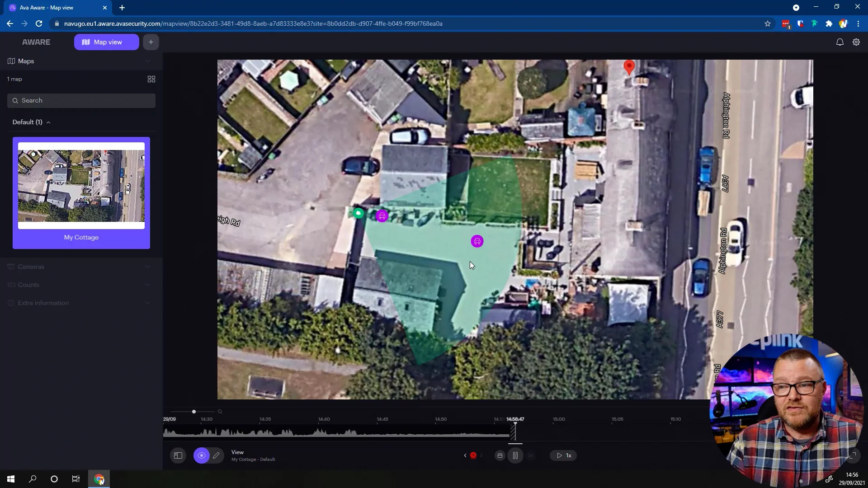The height and width of the screenshot is (488, 868).
Task: Click the purple vehicle marker near garden
Action: point(477,241)
